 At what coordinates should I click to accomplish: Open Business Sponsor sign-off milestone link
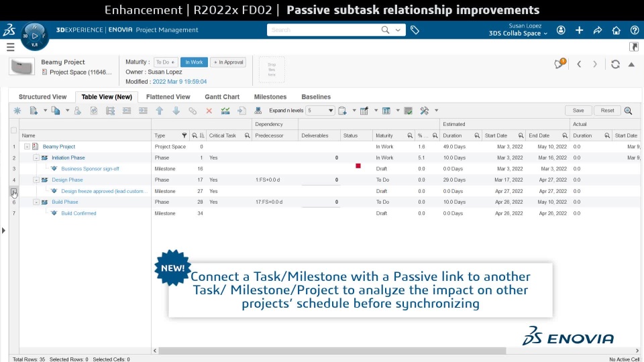(x=90, y=169)
